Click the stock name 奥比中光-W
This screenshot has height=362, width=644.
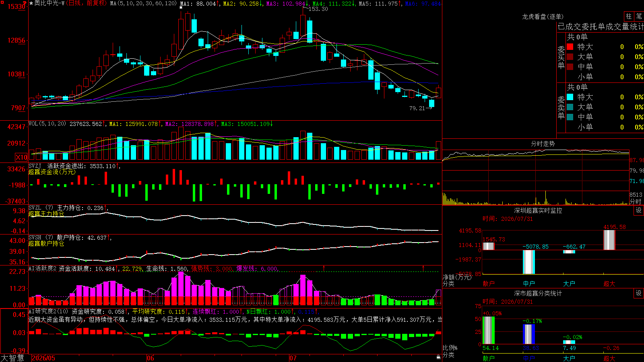click(50, 3)
